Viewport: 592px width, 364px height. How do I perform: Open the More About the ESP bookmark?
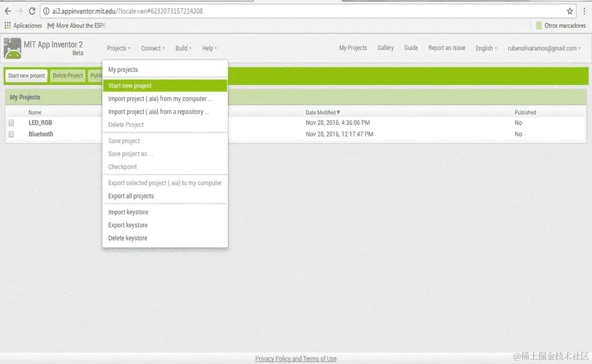click(76, 26)
